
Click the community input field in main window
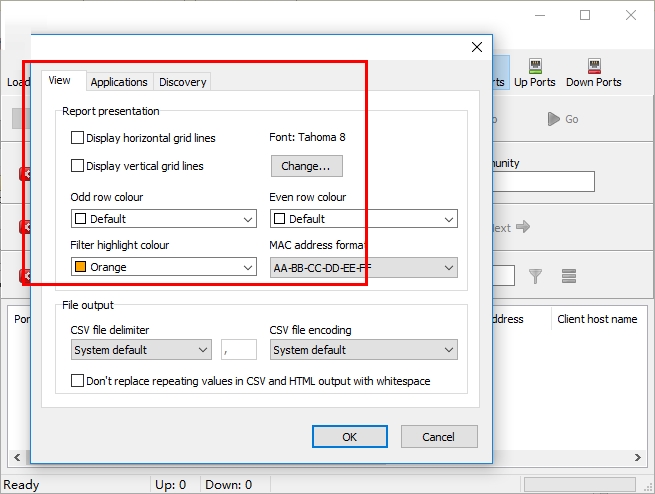coord(543,182)
